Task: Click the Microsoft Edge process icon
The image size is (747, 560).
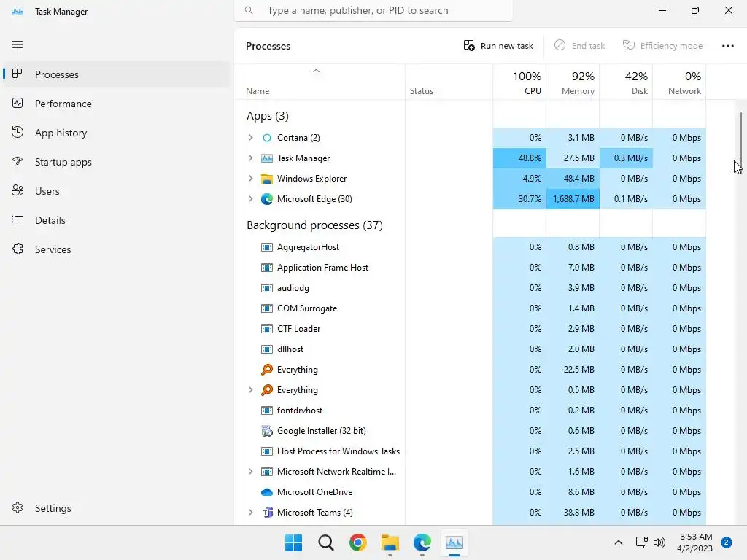Action: pos(267,199)
